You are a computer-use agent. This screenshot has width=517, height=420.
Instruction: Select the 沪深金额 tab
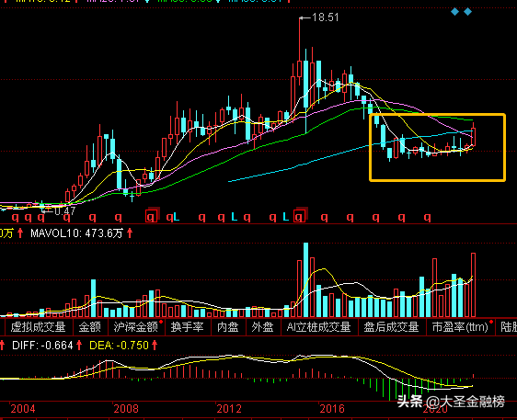point(136,327)
